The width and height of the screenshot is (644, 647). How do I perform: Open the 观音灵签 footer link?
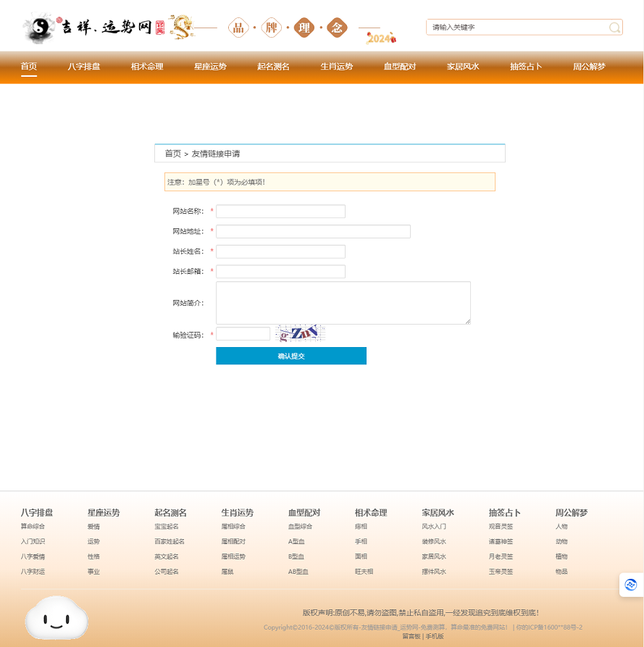pyautogui.click(x=501, y=527)
